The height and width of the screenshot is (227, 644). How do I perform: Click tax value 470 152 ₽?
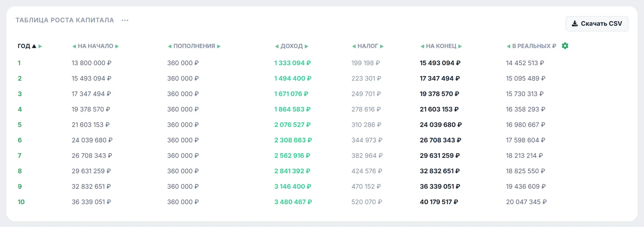pyautogui.click(x=366, y=186)
